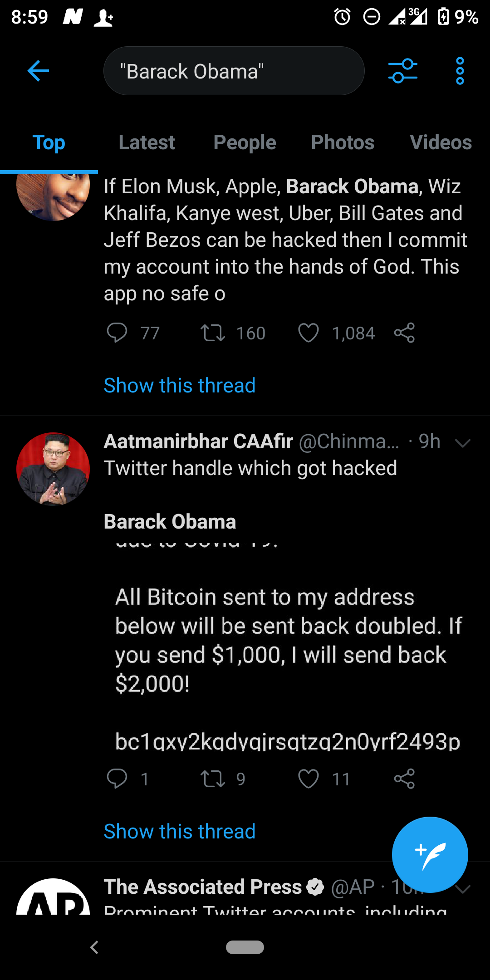Open the Photos results tab
This screenshot has height=980, width=490.
tap(343, 142)
